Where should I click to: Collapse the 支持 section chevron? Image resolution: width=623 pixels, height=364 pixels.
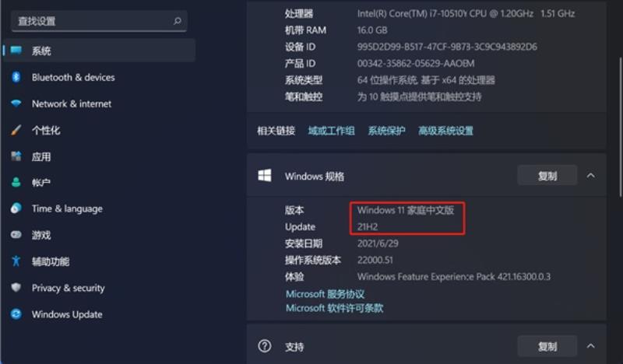pyautogui.click(x=591, y=346)
